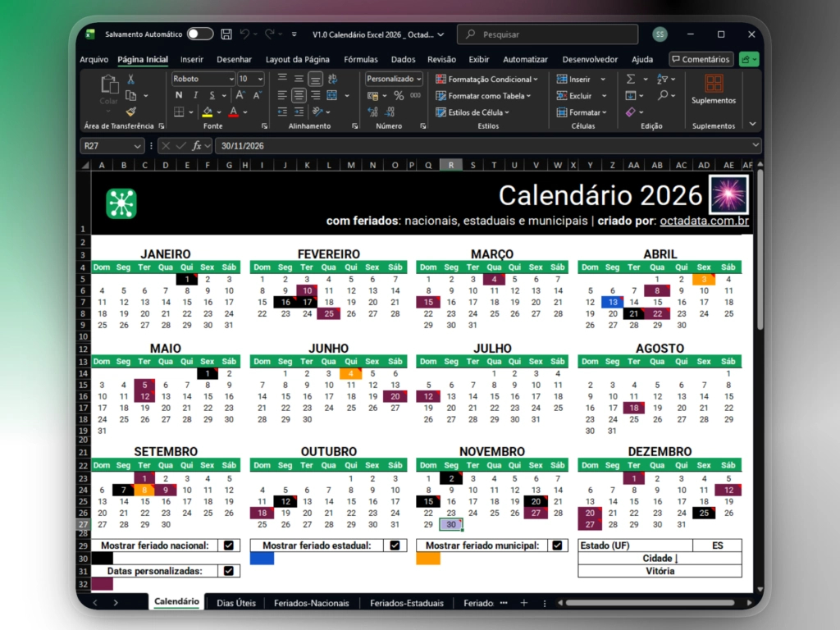Click the Formatar como Tabela icon

click(440, 96)
